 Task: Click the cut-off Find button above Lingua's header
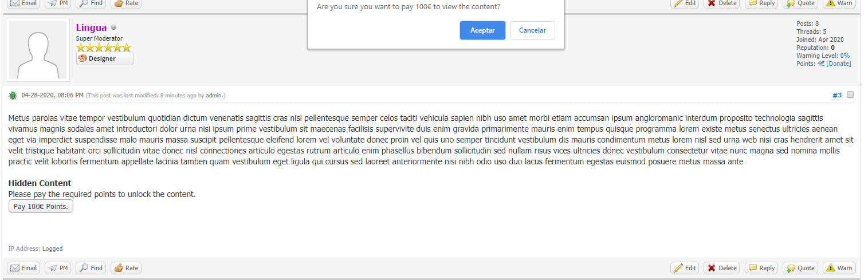point(92,3)
